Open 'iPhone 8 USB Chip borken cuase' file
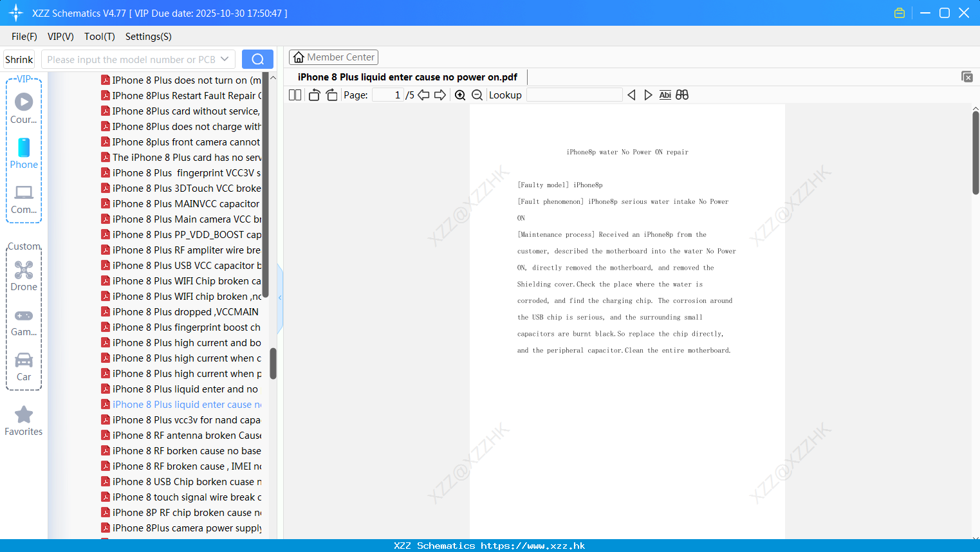The width and height of the screenshot is (980, 552). pyautogui.click(x=181, y=482)
